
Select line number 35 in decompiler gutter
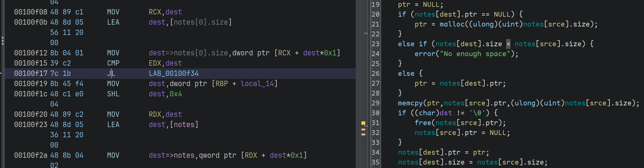coord(375,162)
